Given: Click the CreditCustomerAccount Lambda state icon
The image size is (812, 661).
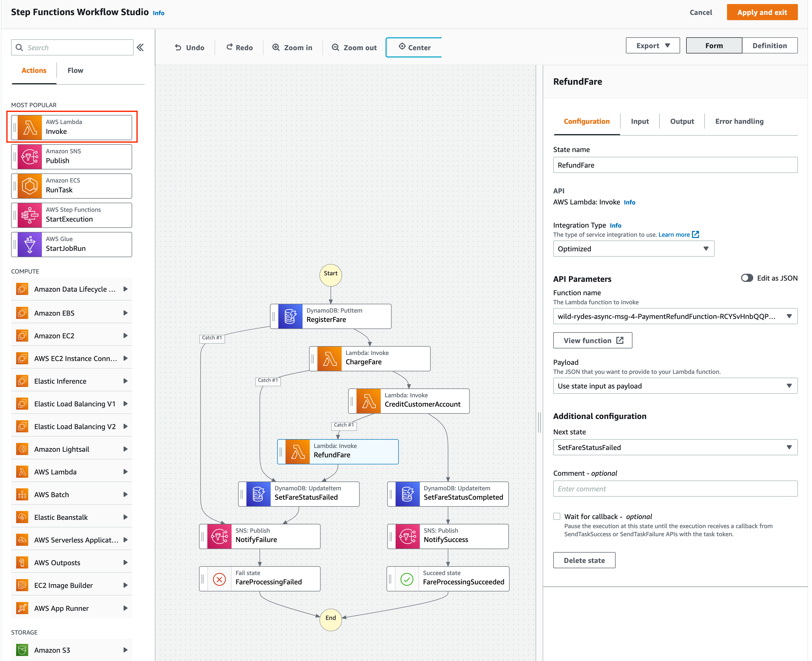Looking at the screenshot, I should (368, 401).
